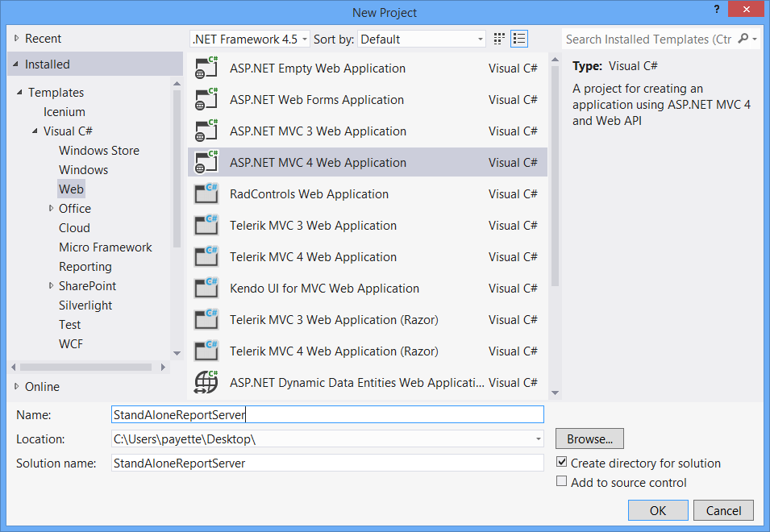Viewport: 770px width, 532px height.
Task: Click the RadControls Web Application template icon
Action: click(206, 194)
